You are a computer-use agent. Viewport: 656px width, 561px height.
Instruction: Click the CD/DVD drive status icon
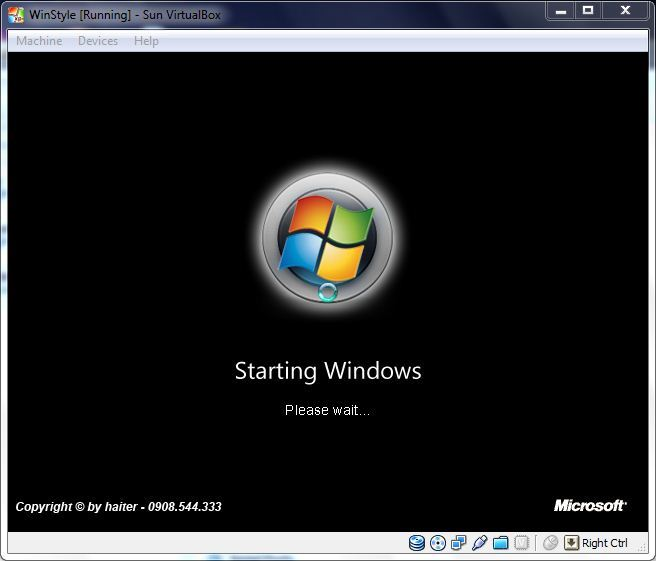pos(438,543)
